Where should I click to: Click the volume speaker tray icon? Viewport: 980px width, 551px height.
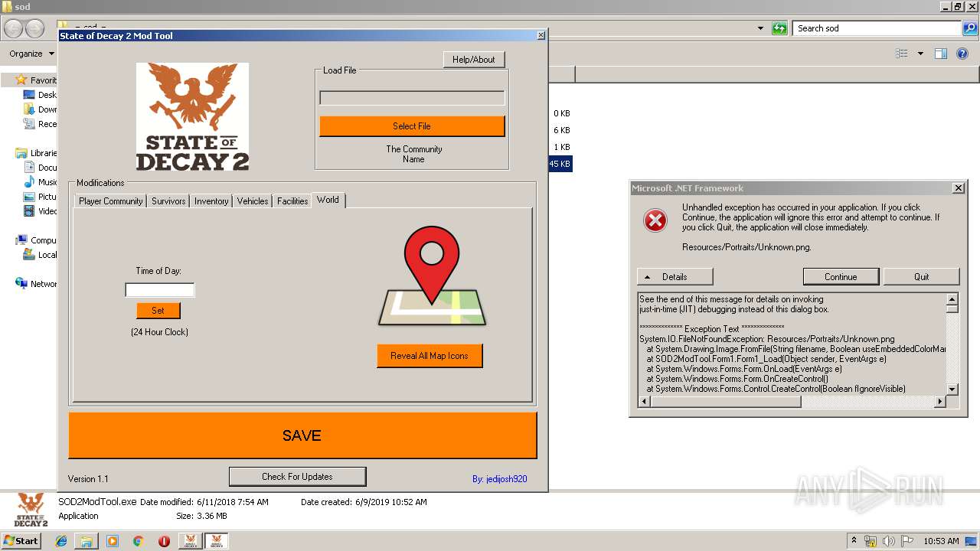point(889,541)
